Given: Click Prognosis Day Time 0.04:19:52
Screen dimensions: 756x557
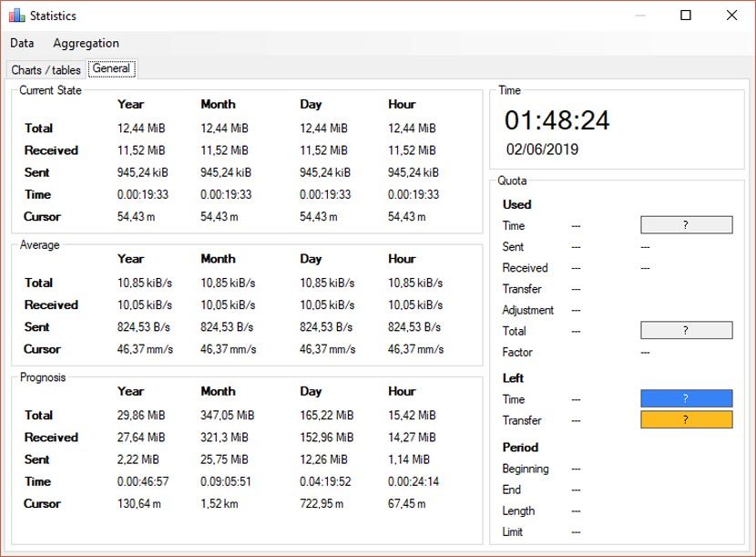Looking at the screenshot, I should pyautogui.click(x=325, y=481).
